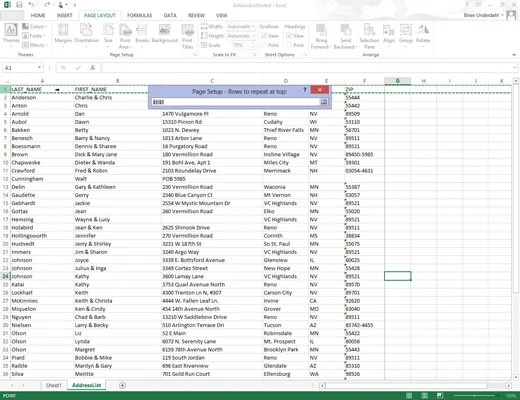Toggle the Gridlines View checkbox
Viewport: 520px width, 400px height.
coord(263,36)
